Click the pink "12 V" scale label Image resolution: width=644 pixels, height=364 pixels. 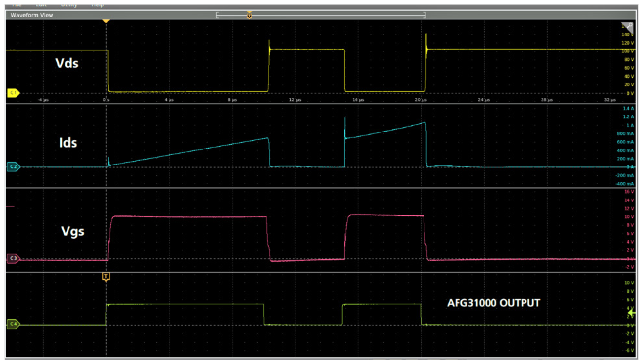pyautogui.click(x=629, y=208)
